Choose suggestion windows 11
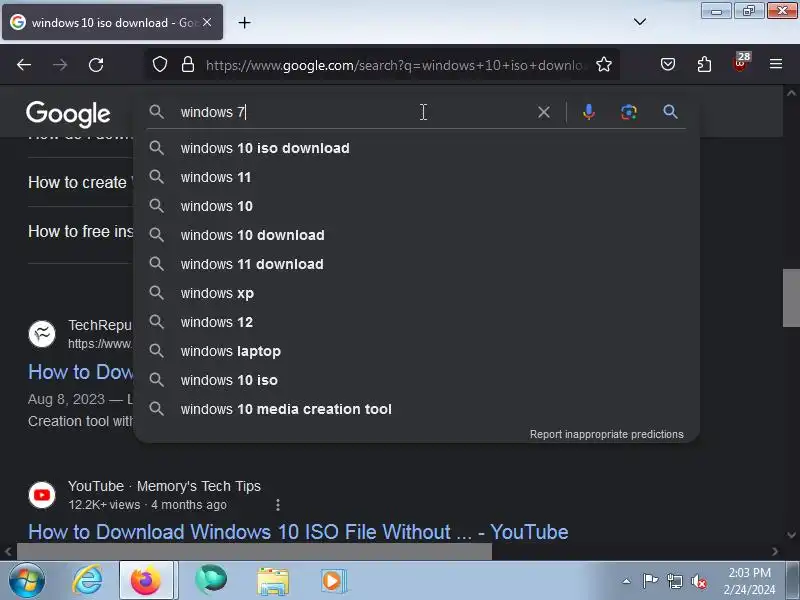 [416, 178]
